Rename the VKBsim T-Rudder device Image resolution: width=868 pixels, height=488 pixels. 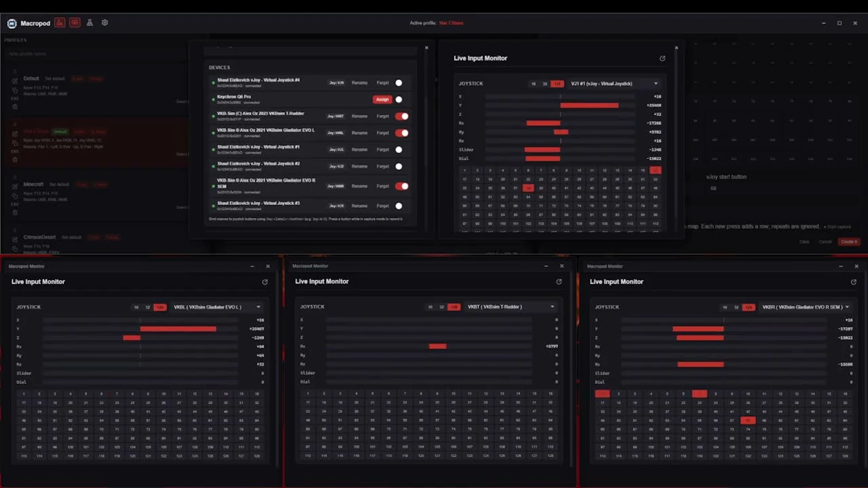360,116
